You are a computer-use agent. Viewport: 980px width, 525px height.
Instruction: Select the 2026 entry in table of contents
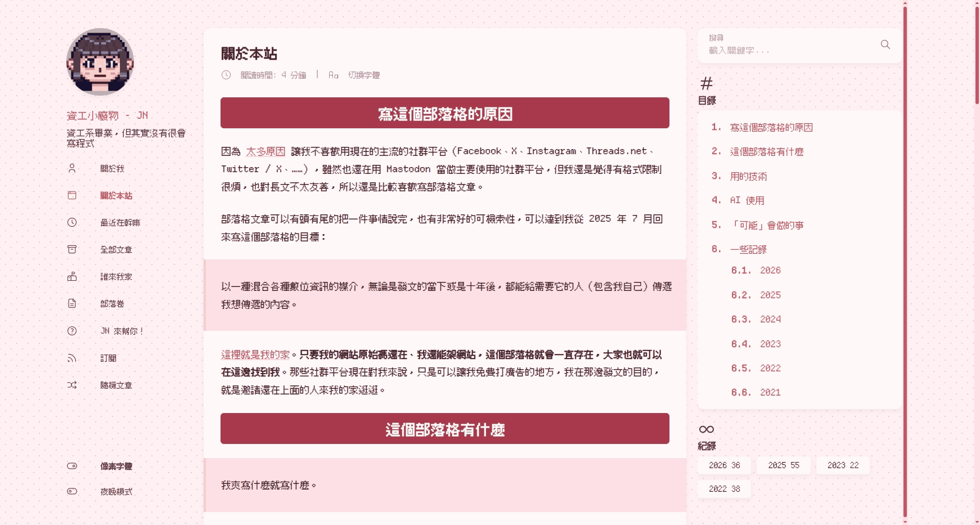(x=770, y=271)
